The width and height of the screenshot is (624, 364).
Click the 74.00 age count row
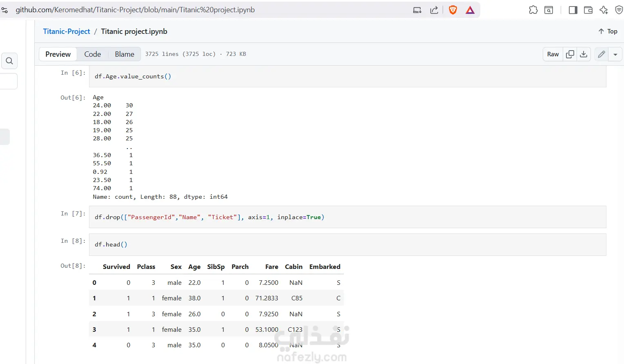[113, 188]
